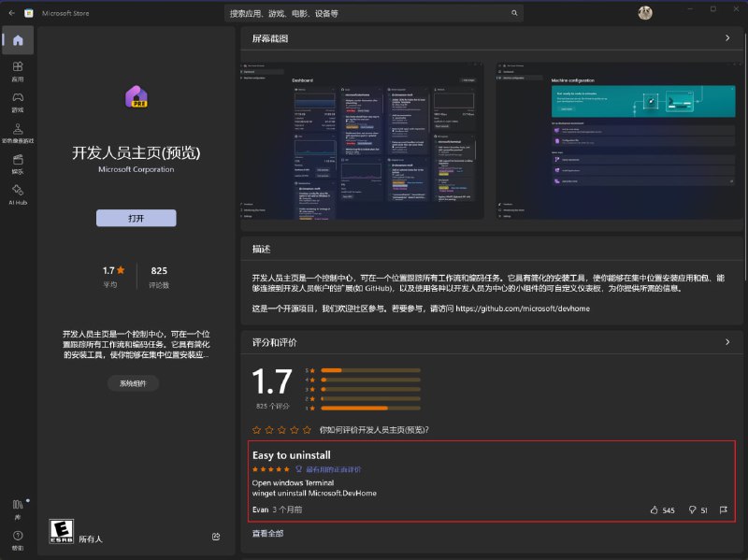Click the 825 评论数 count
The height and width of the screenshot is (560, 748).
click(159, 277)
